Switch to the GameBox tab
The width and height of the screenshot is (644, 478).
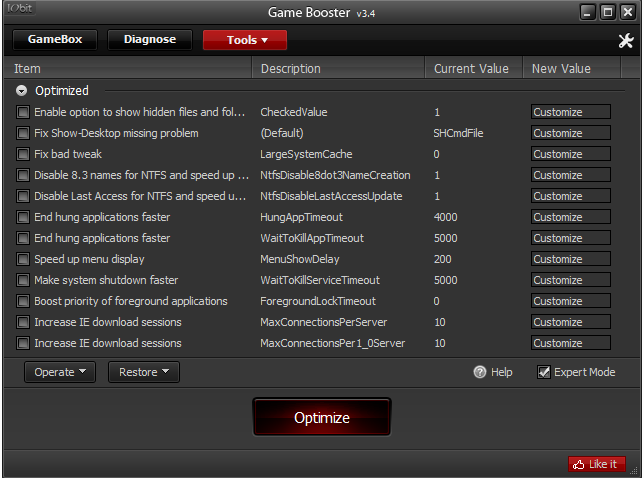[x=55, y=39]
